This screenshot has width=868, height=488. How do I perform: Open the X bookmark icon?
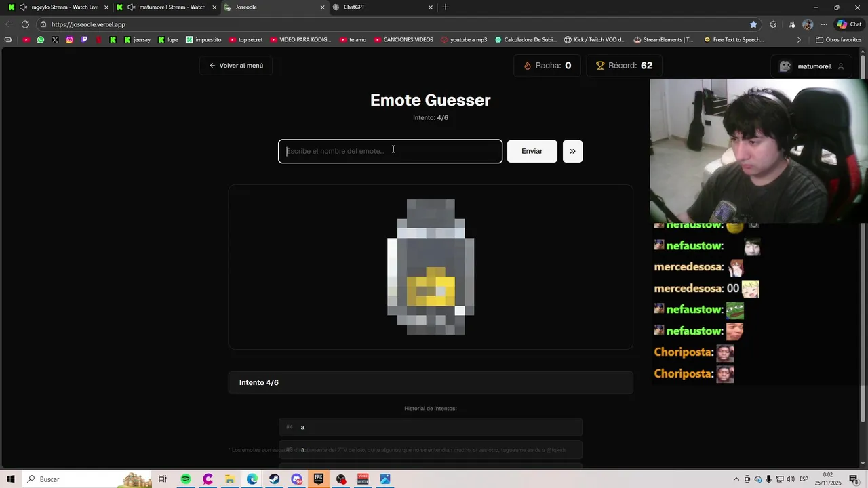pos(55,39)
